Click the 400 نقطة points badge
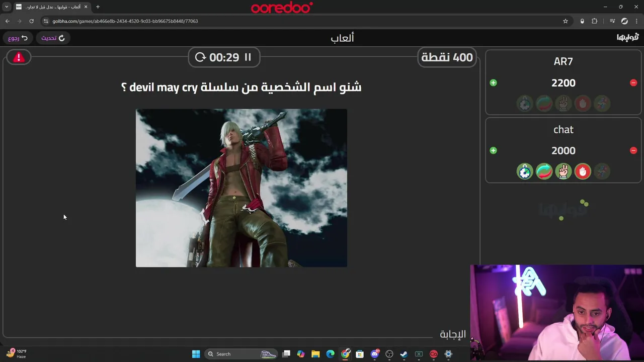The height and width of the screenshot is (362, 644). (447, 57)
